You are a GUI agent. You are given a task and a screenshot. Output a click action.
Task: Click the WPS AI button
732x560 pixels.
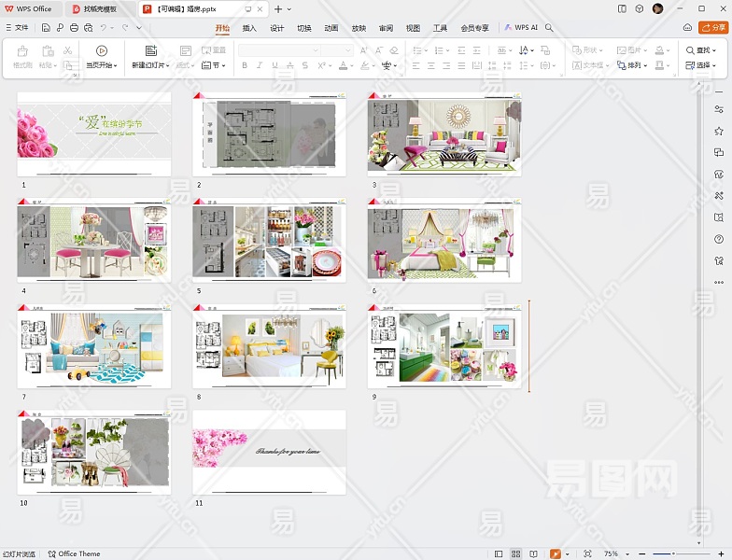[x=521, y=28]
